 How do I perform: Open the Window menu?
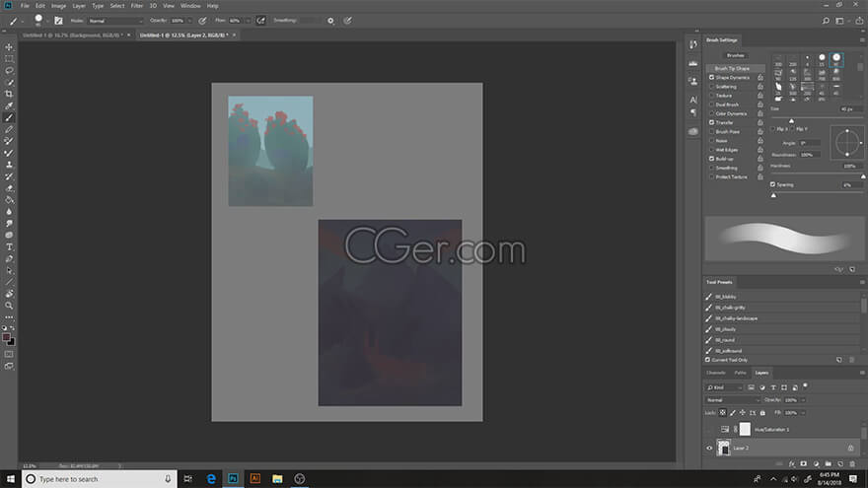tap(190, 6)
